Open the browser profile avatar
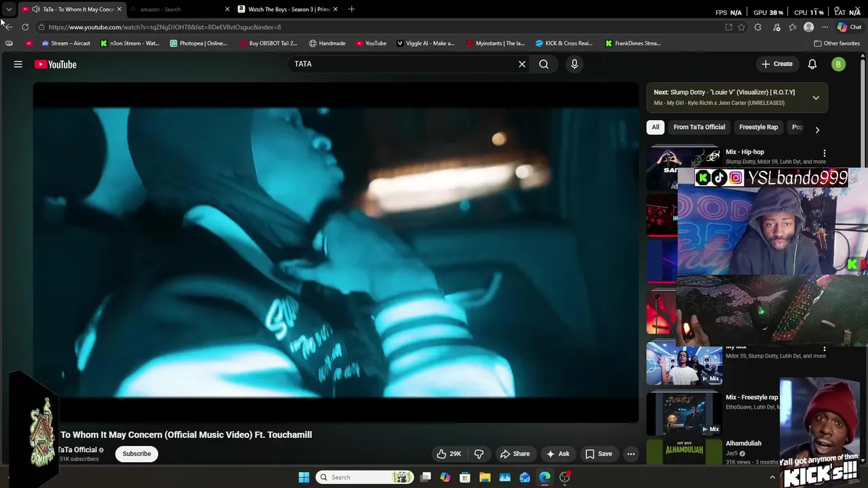The width and height of the screenshot is (868, 488). [808, 27]
